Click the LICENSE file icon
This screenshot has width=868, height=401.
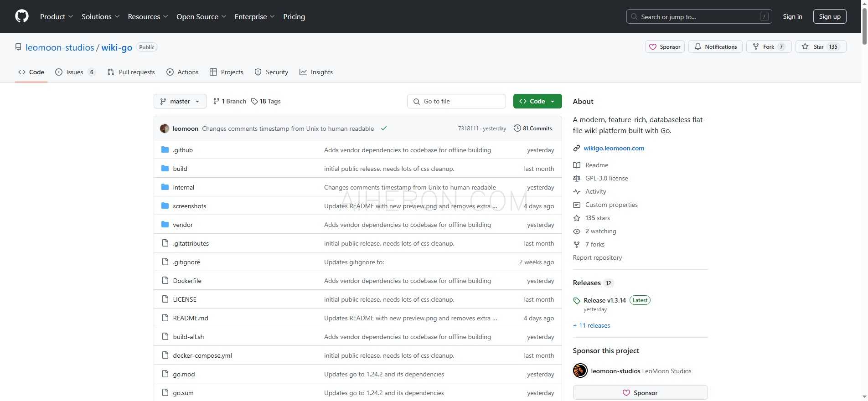click(165, 299)
